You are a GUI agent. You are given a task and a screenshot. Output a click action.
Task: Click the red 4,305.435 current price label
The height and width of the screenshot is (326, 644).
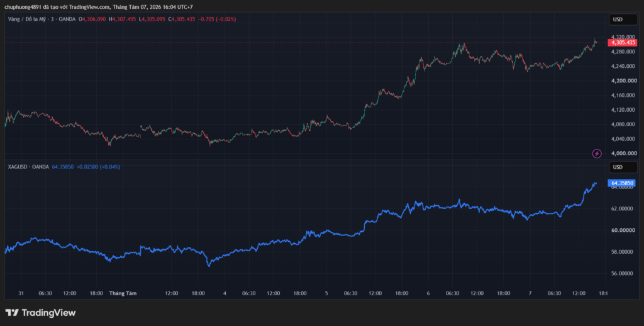pyautogui.click(x=623, y=43)
